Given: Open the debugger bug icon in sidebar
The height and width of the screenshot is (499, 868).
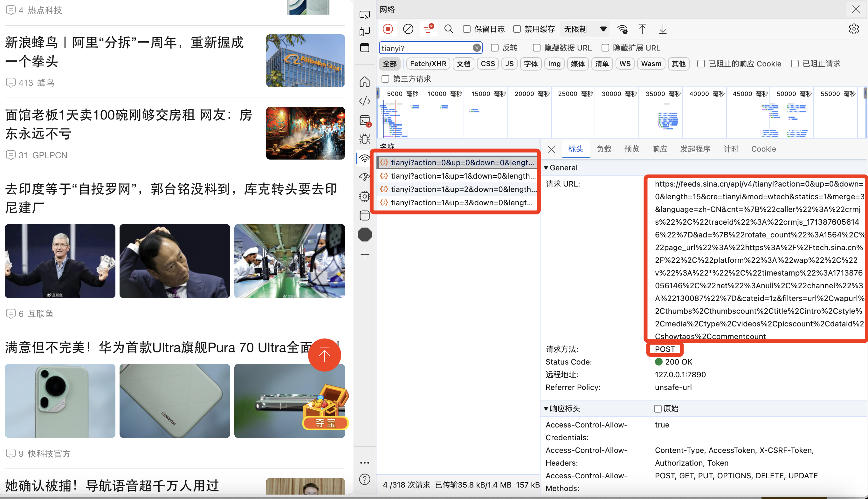Looking at the screenshot, I should point(364,139).
